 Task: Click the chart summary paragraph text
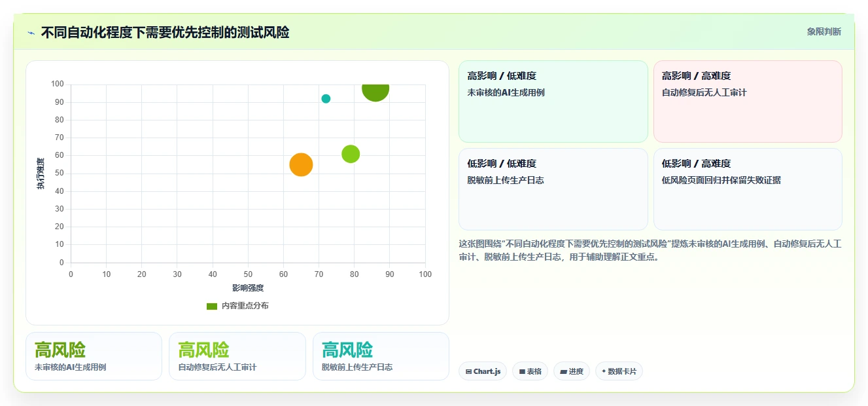click(650, 250)
